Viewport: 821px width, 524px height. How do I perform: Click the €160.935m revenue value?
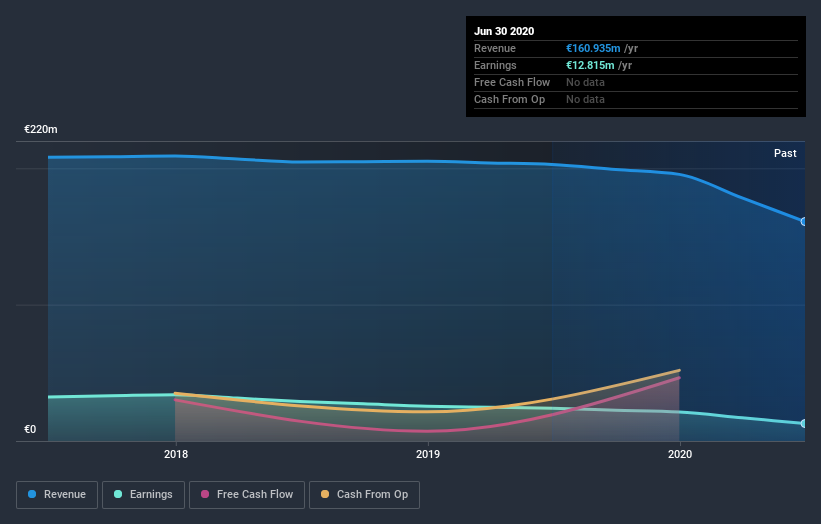point(593,48)
